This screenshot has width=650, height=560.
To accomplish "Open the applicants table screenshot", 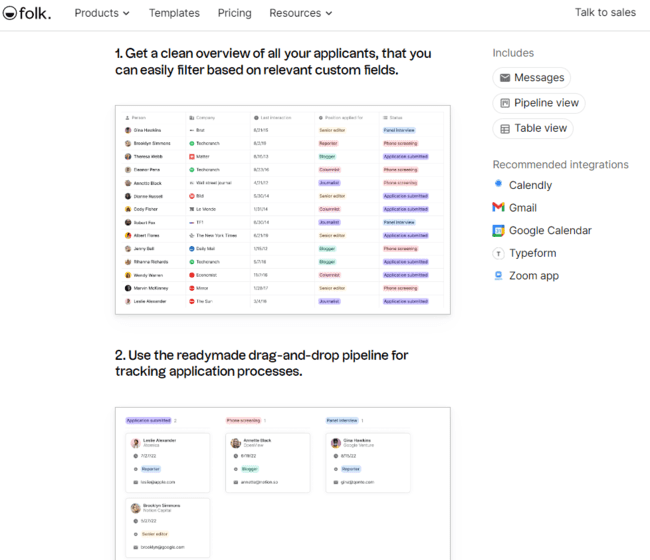I will [283, 210].
